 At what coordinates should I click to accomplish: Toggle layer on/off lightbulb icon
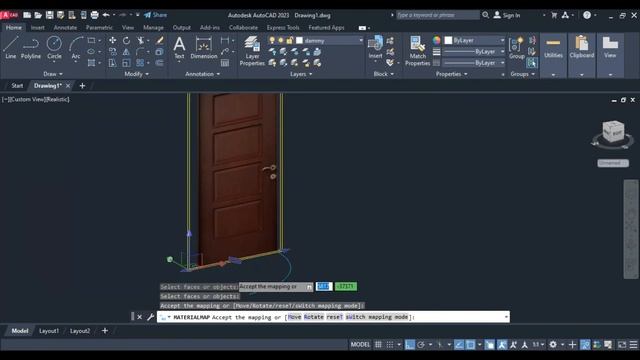click(272, 40)
